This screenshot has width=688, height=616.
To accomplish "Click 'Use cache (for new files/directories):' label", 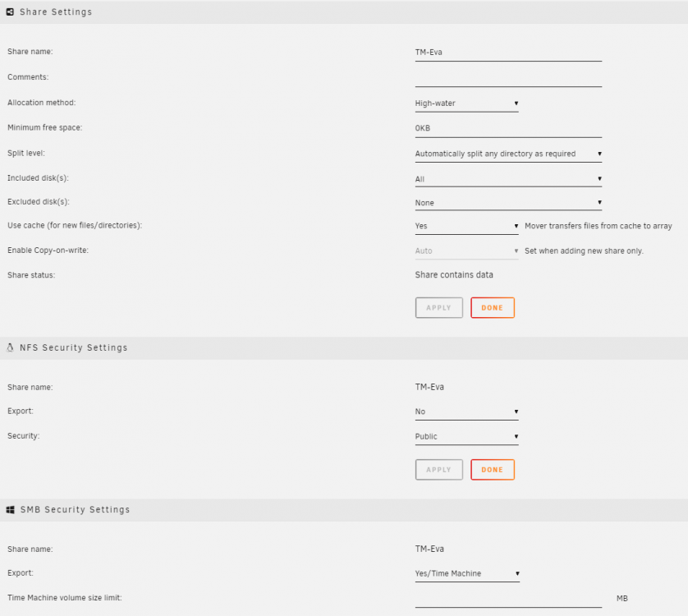I will pyautogui.click(x=75, y=226).
